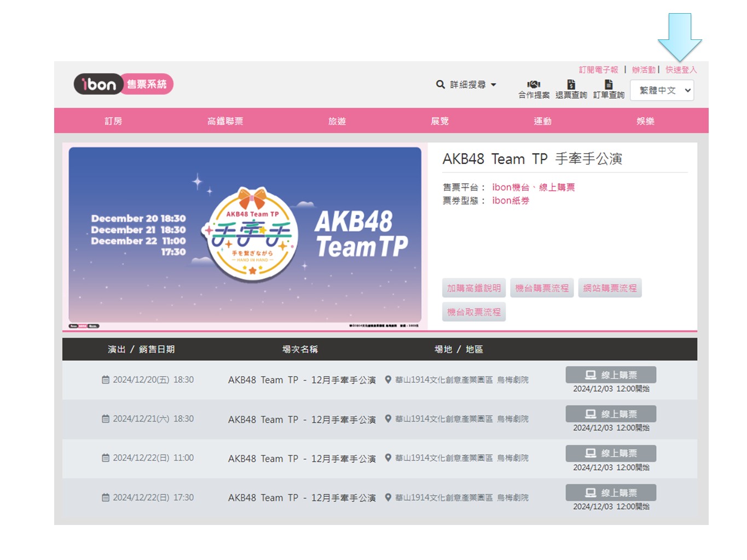Click location pin in 12/21 18:30 row
Image resolution: width=747 pixels, height=560 pixels.
pyautogui.click(x=388, y=419)
